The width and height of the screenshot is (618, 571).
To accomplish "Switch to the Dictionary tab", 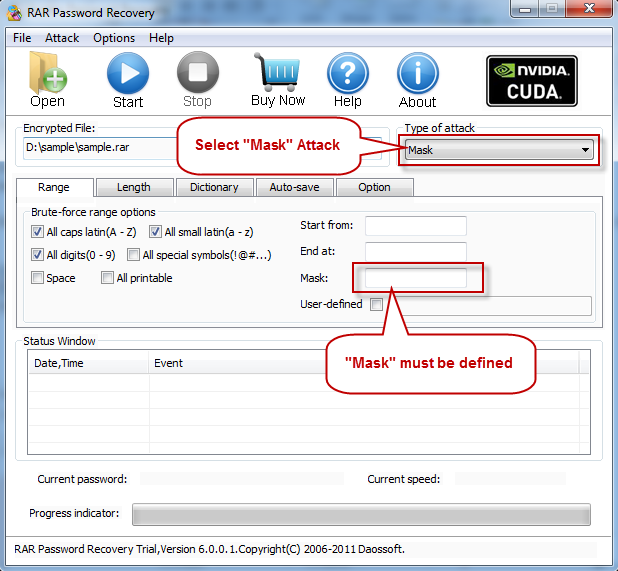I will point(214,187).
